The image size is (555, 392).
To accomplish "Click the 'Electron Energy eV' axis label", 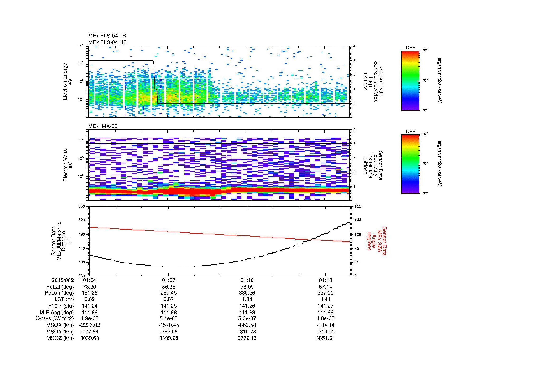I will coord(67,82).
